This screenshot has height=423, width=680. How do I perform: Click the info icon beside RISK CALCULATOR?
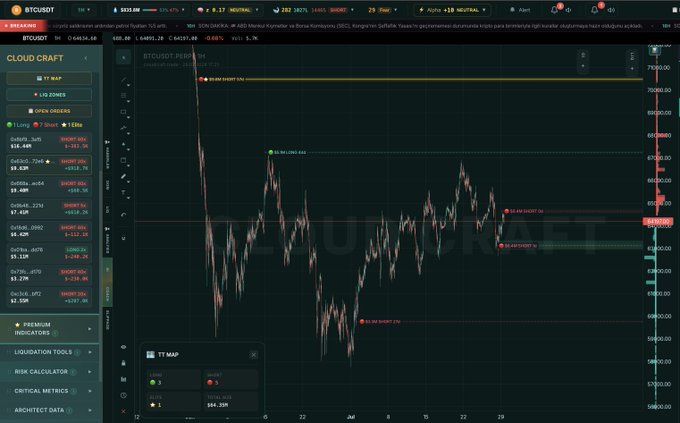coord(73,372)
